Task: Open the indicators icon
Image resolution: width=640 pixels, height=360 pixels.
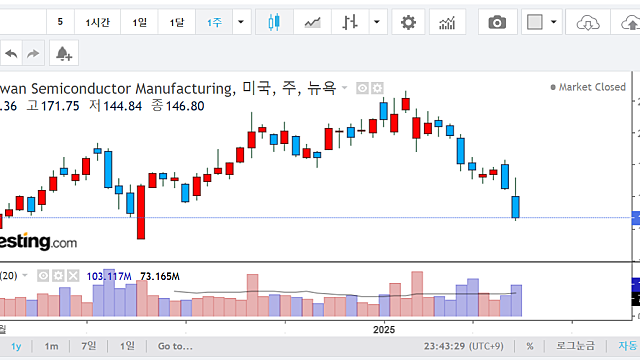Action: pos(447,22)
